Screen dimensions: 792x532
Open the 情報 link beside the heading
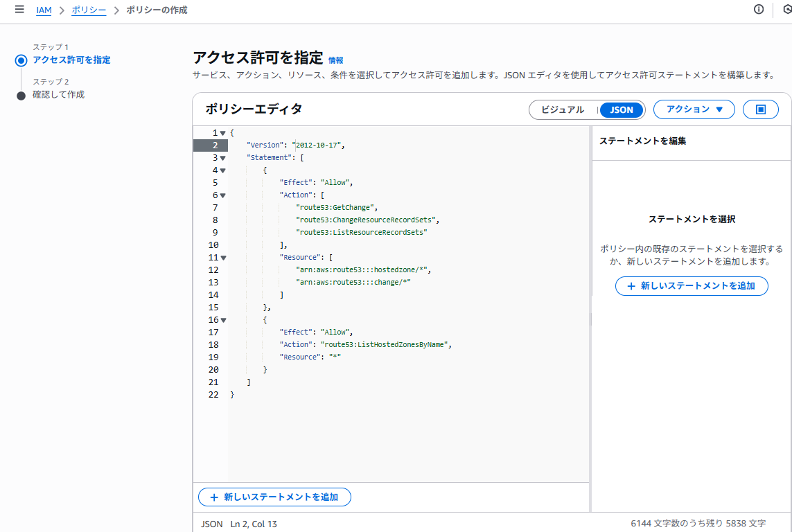pos(337,60)
